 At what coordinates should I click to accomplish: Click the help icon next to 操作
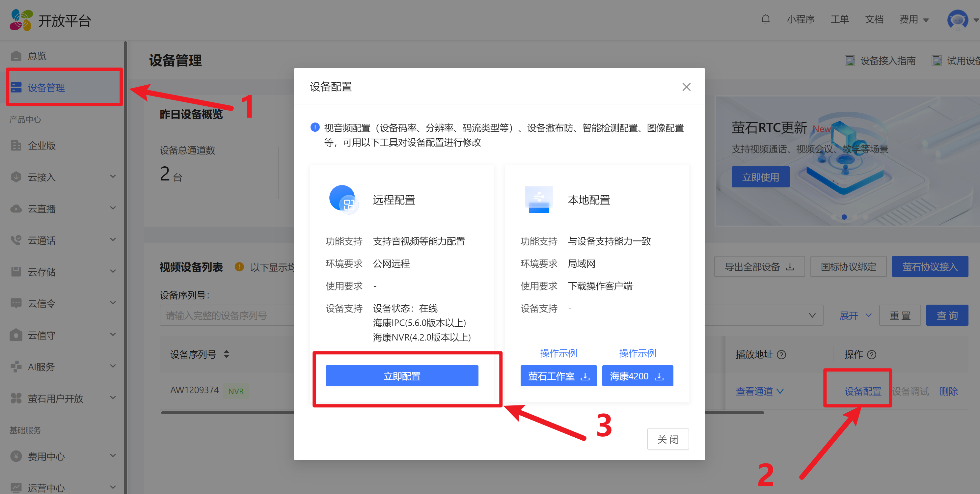click(871, 354)
